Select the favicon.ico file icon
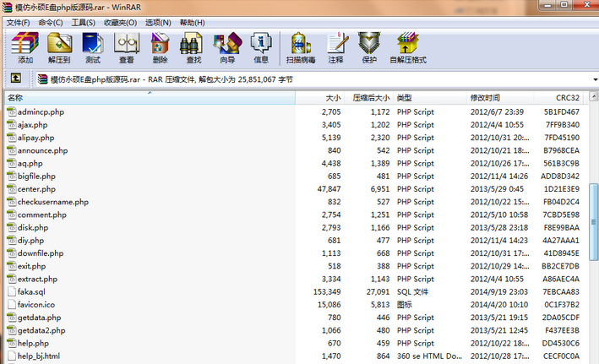Image resolution: width=599 pixels, height=364 pixels. [x=12, y=304]
